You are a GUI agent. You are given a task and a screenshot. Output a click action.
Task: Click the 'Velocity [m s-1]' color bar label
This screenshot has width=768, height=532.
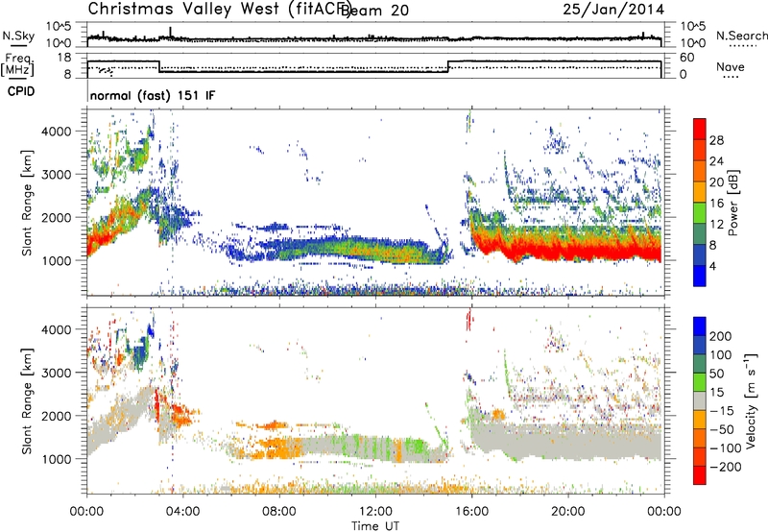coord(750,400)
